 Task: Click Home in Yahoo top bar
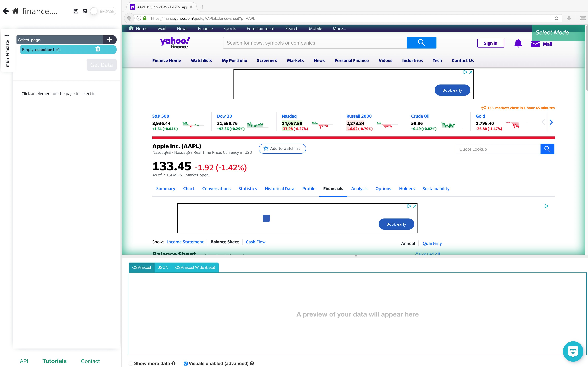(138, 28)
